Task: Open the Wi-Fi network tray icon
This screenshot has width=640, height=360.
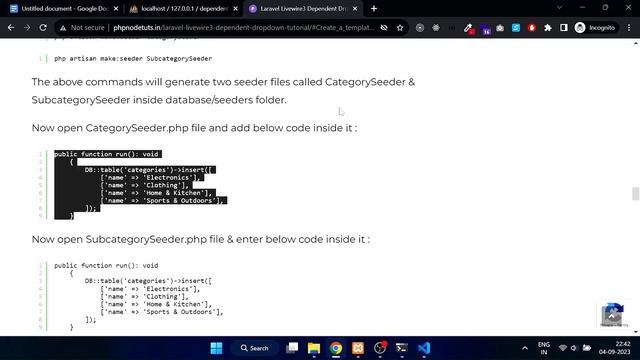Action: click(x=563, y=348)
